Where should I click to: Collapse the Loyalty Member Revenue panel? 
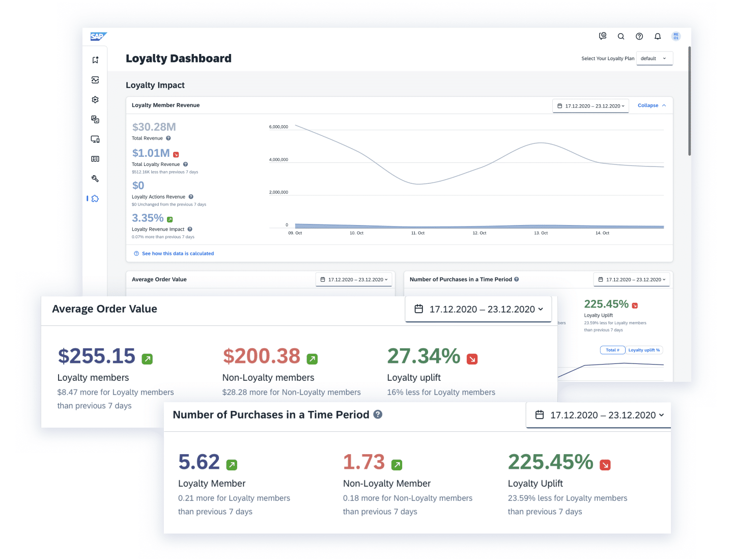652,105
